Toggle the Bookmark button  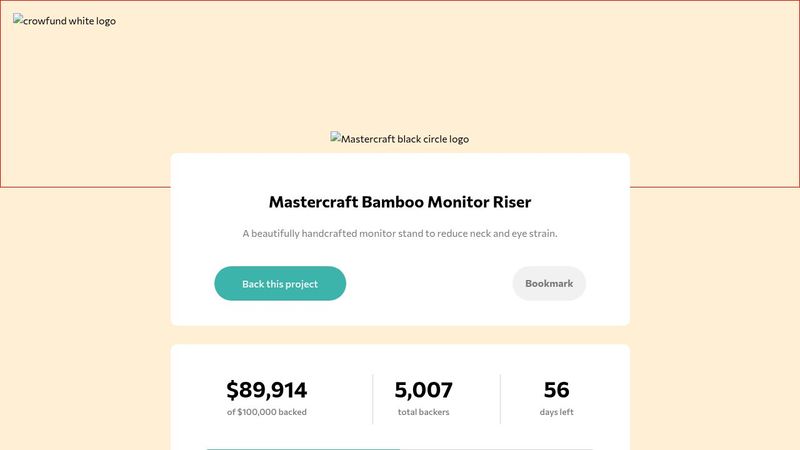point(549,284)
